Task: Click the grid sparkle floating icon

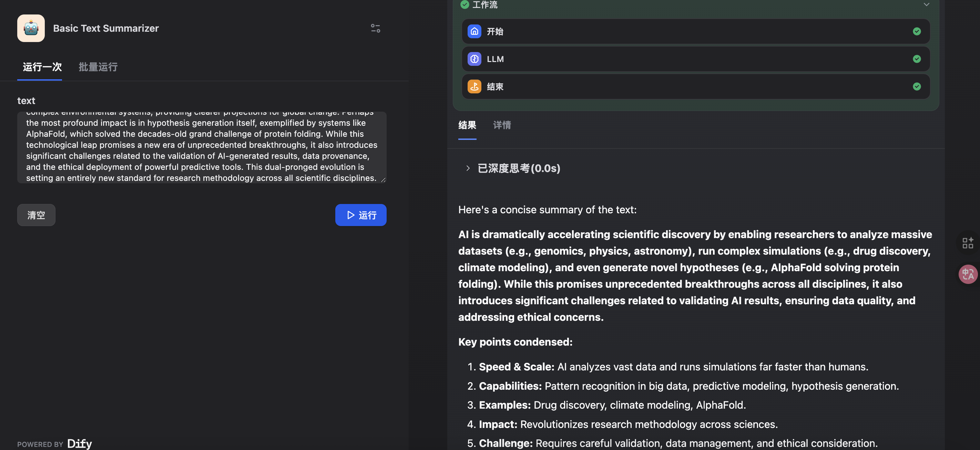Action: click(x=968, y=243)
